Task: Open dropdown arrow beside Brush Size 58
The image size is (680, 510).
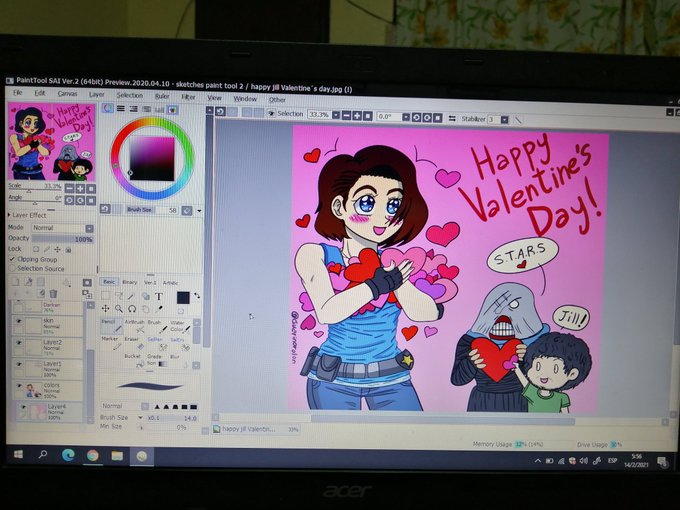Action: coord(199,211)
